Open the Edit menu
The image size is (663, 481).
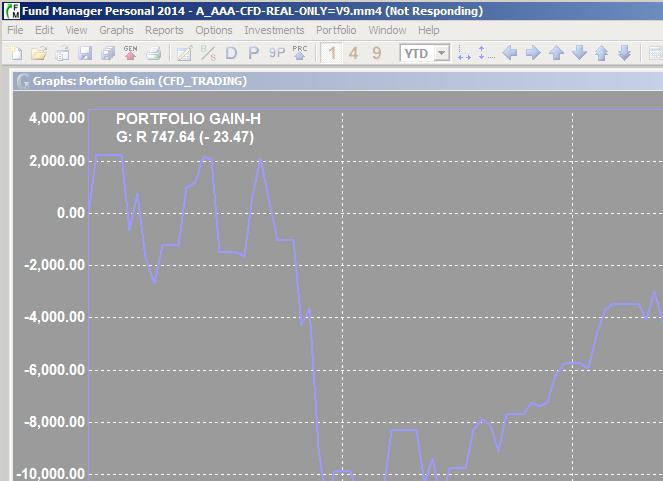point(44,30)
